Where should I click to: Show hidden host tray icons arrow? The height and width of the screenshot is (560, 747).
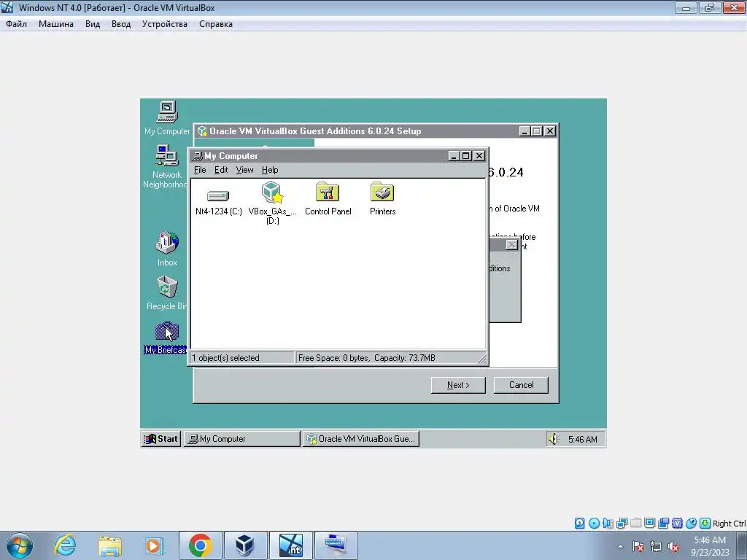(620, 547)
